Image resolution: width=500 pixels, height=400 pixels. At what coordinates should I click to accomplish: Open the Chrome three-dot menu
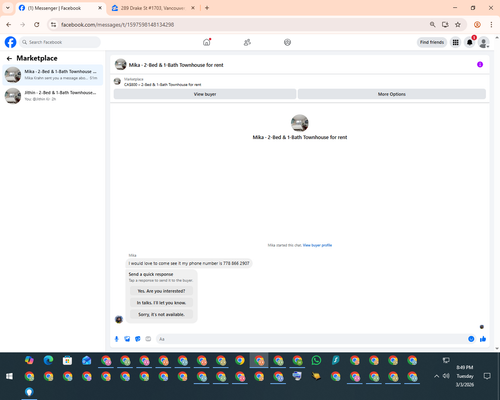(491, 25)
